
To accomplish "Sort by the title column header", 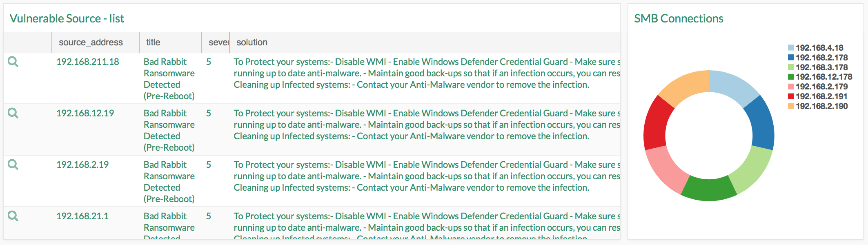I will (x=153, y=42).
